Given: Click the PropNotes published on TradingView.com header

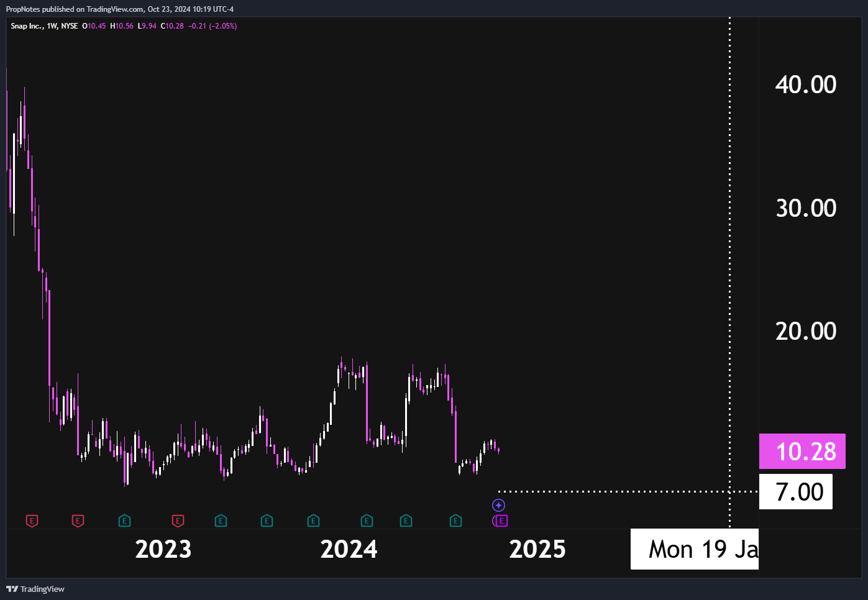Looking at the screenshot, I should 120,9.
